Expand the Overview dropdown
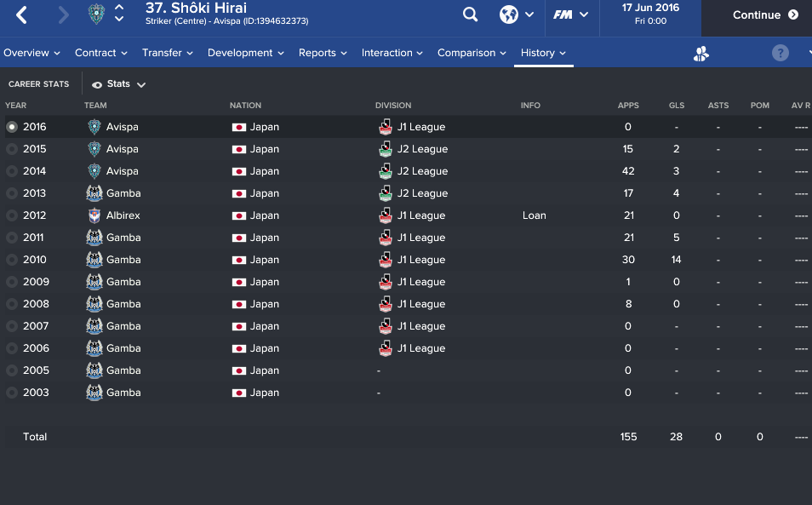Screen dimensions: 812x505 pyautogui.click(x=31, y=53)
